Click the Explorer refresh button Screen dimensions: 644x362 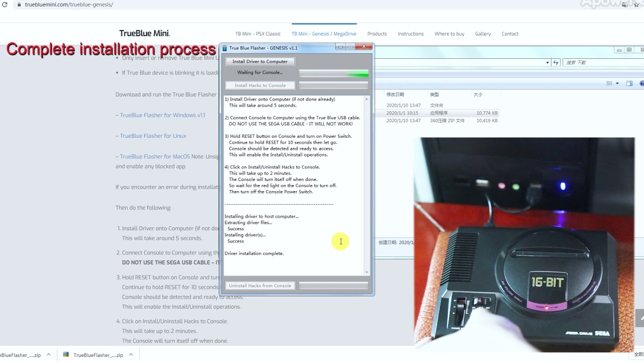pyautogui.click(x=556, y=62)
